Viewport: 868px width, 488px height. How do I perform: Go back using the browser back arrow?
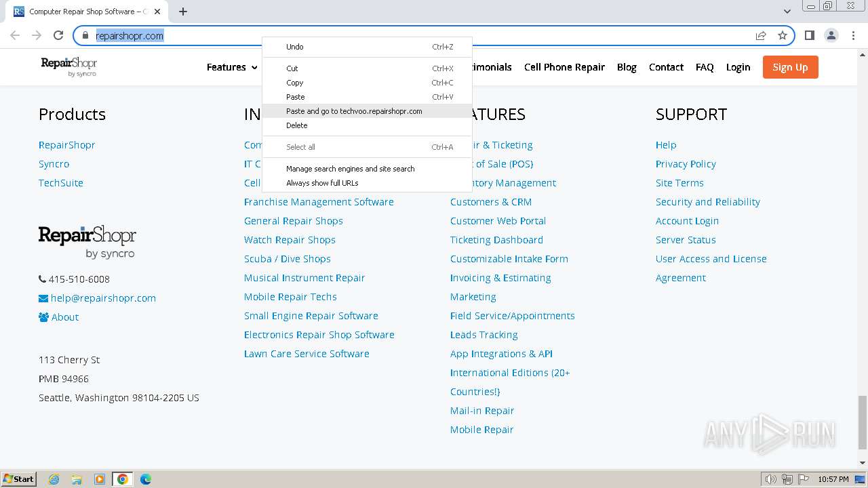(15, 35)
